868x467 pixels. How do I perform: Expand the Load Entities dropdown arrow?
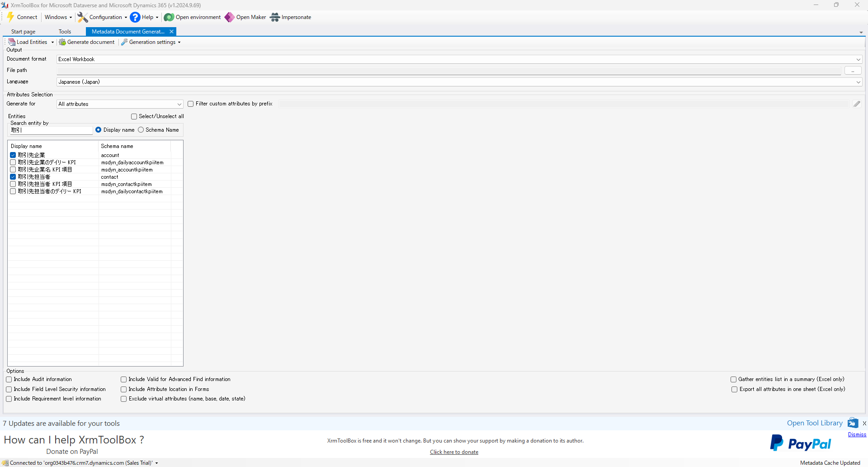(x=52, y=42)
